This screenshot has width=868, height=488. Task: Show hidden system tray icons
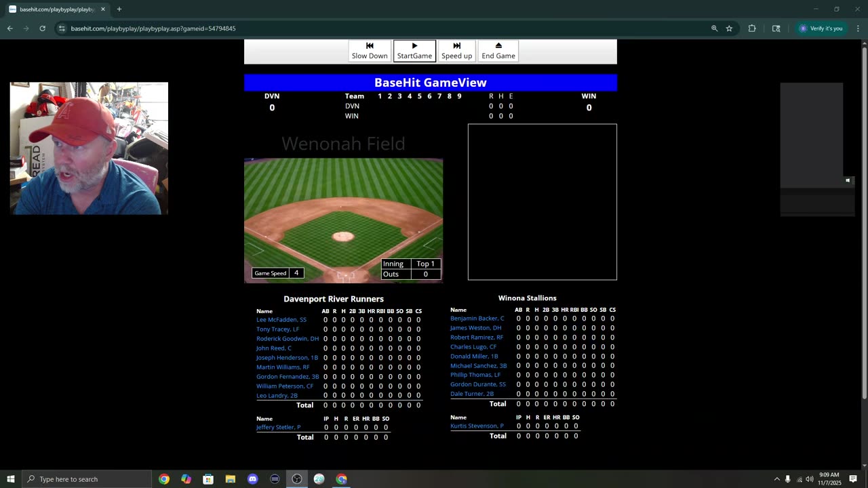tap(776, 479)
